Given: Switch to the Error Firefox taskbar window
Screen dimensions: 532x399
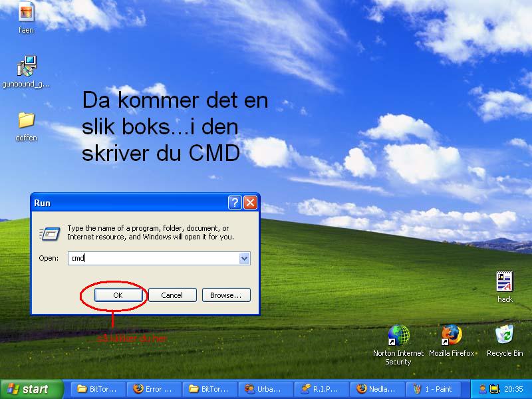Looking at the screenshot, I should coord(154,389).
